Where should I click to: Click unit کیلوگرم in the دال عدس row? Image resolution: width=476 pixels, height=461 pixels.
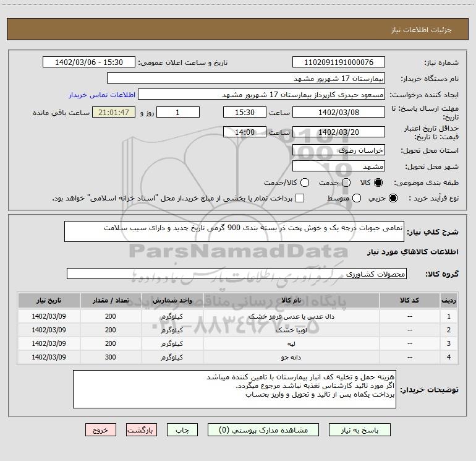pos(172,316)
